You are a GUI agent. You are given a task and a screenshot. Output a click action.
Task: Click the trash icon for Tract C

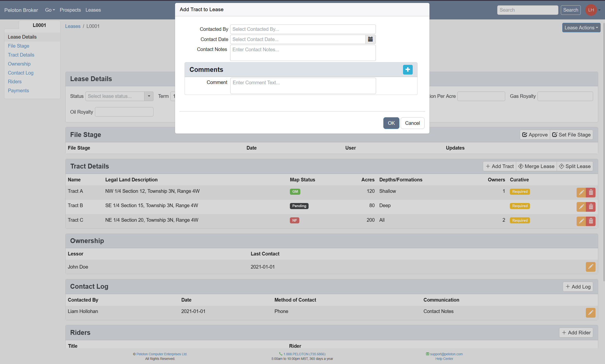pyautogui.click(x=591, y=221)
